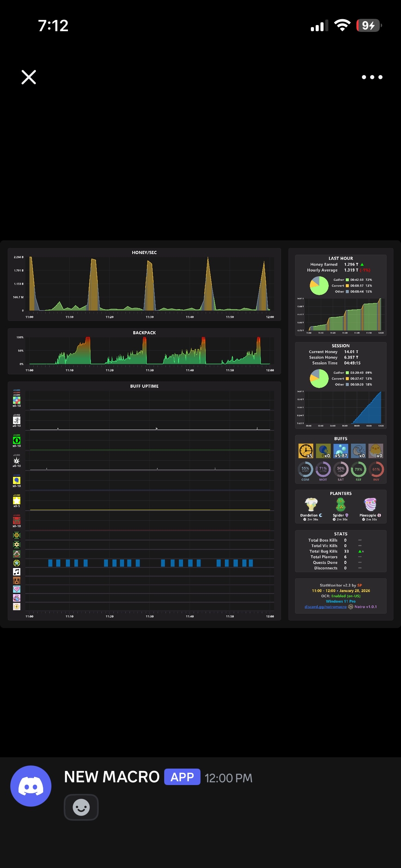The width and height of the screenshot is (401, 868).
Task: Tap the Spider planter icon
Action: (340, 505)
